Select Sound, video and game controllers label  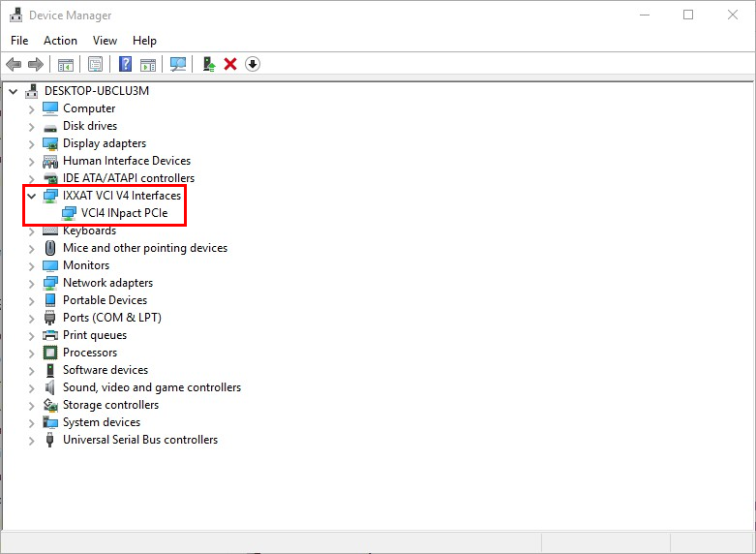pyautogui.click(x=152, y=387)
